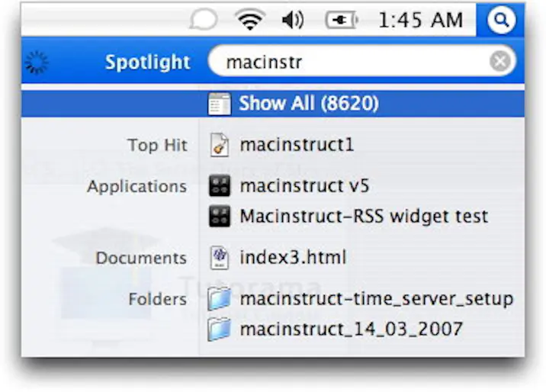Click the Applications category label
This screenshot has height=392, width=546.
pos(136,187)
